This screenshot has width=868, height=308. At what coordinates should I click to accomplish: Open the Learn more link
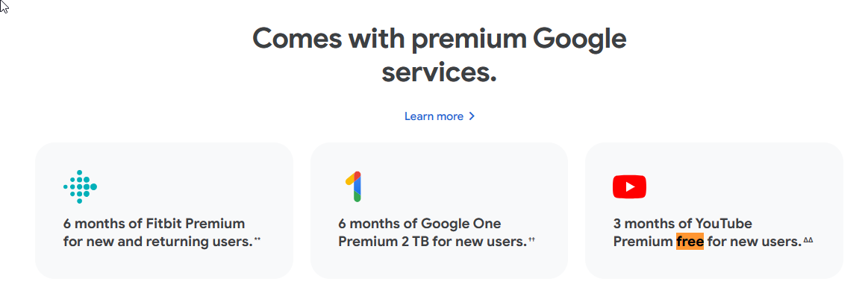(x=434, y=116)
